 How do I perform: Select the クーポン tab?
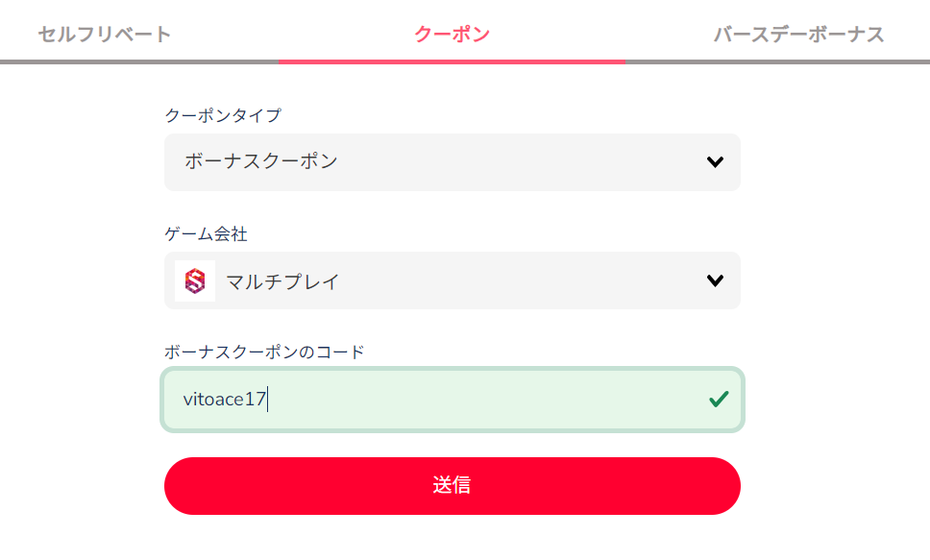pyautogui.click(x=452, y=35)
